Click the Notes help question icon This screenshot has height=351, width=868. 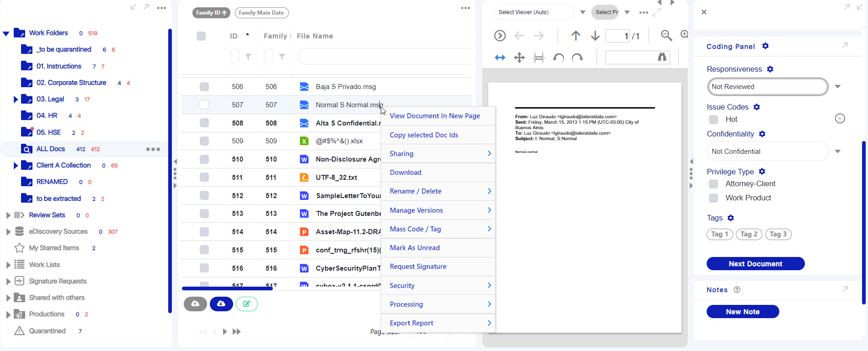click(737, 289)
